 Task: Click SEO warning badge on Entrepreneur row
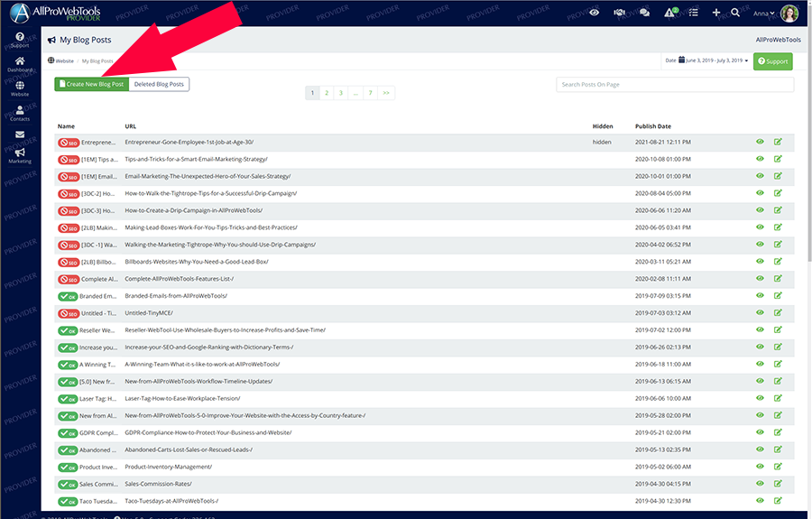coord(68,143)
